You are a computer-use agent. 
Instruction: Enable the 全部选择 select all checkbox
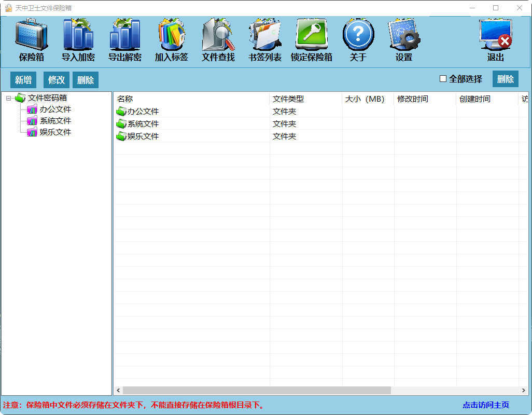coord(443,79)
